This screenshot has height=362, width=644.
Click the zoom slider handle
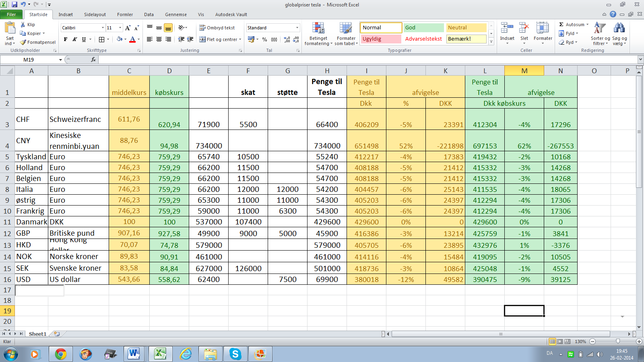(618, 341)
